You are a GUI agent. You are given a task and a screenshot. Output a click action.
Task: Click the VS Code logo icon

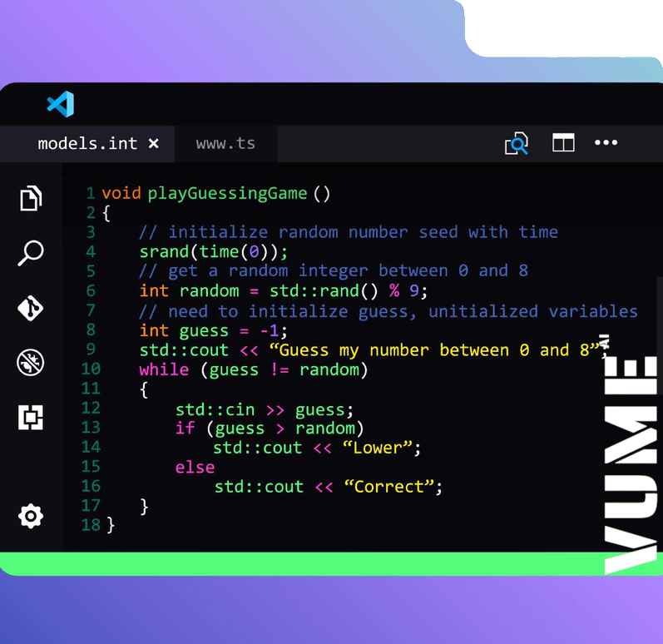[x=61, y=104]
